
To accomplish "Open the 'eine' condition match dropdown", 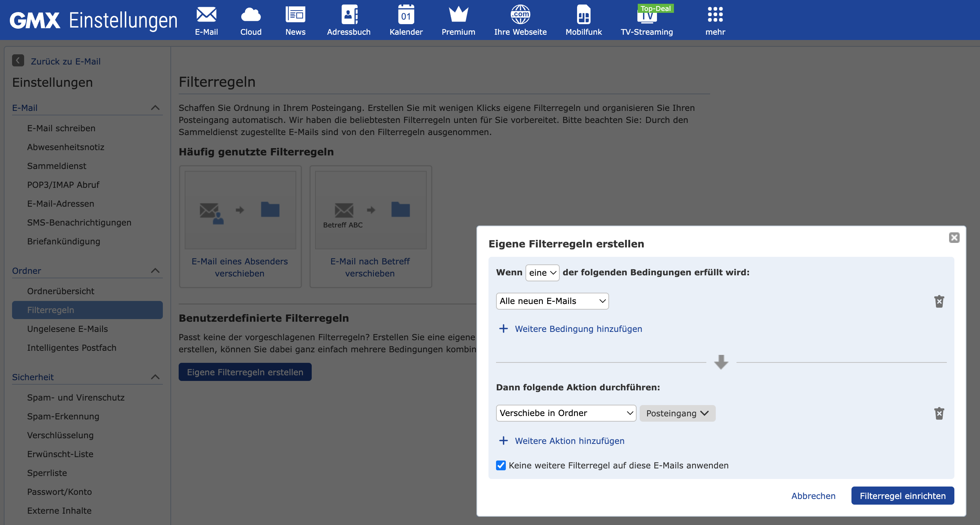I will [x=542, y=273].
